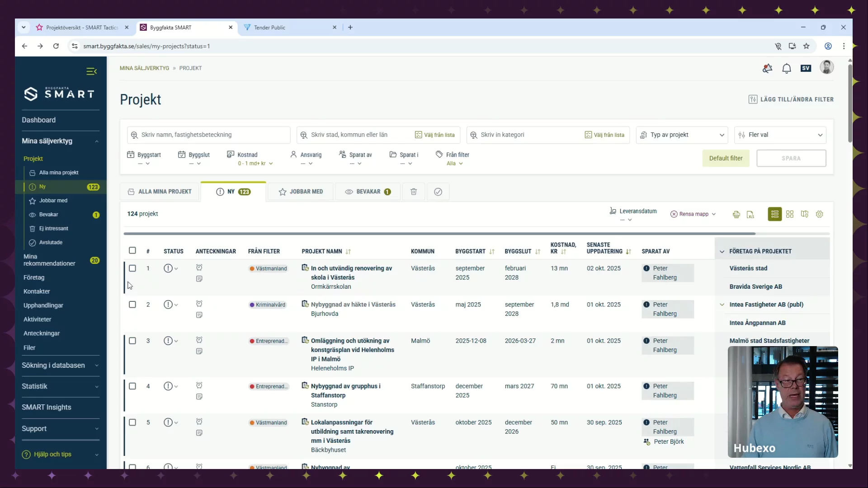Open the Typ av projekt dropdown
The height and width of the screenshot is (488, 868).
tap(682, 135)
